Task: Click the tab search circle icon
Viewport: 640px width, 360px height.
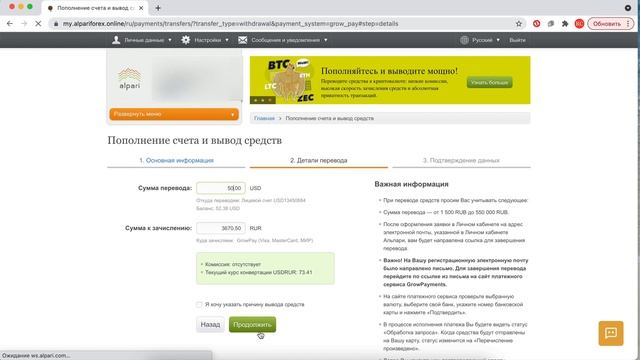Action: pos(628,8)
